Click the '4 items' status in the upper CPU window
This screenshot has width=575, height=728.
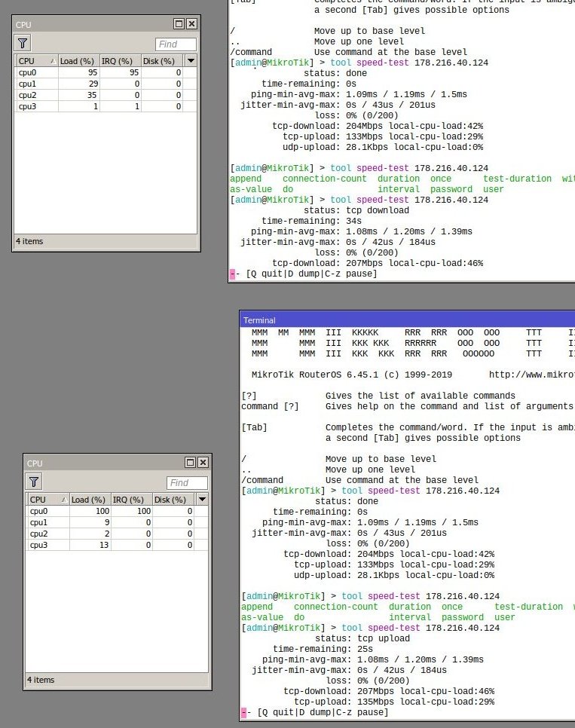29,241
